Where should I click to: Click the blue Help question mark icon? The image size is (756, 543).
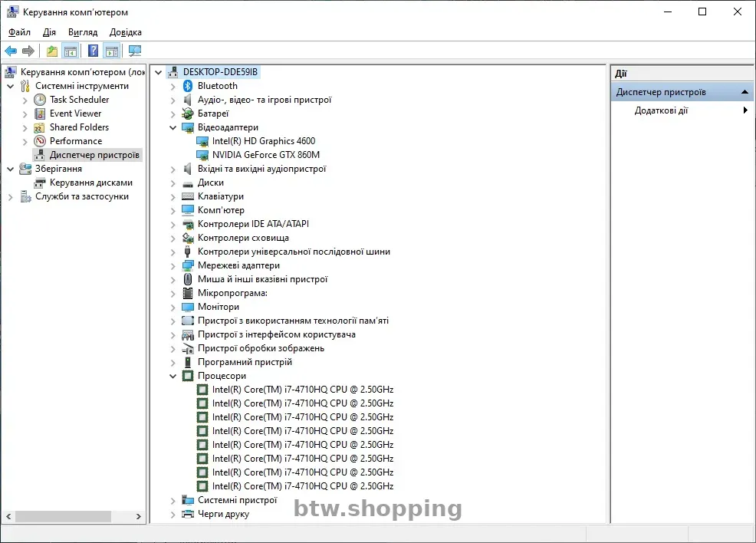pyautogui.click(x=93, y=51)
